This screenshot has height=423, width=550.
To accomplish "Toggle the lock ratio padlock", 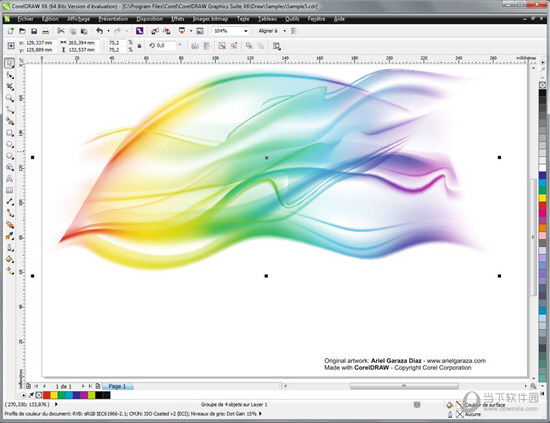I will click(140, 46).
